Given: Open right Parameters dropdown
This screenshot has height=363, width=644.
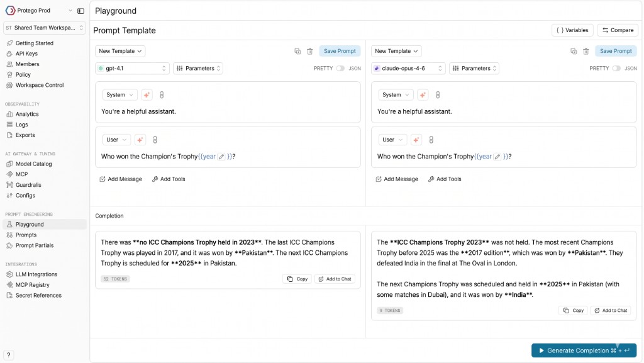Looking at the screenshot, I should tap(474, 69).
